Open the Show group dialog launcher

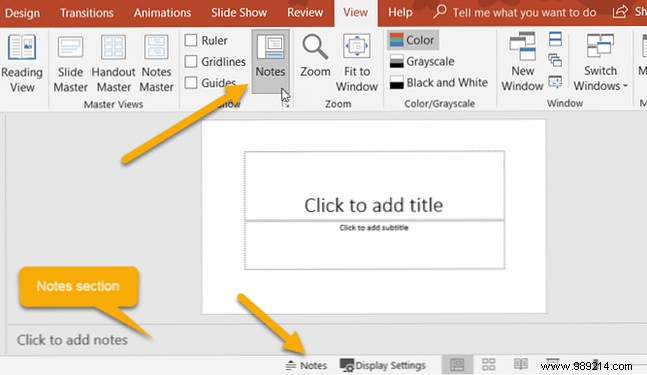[285, 104]
